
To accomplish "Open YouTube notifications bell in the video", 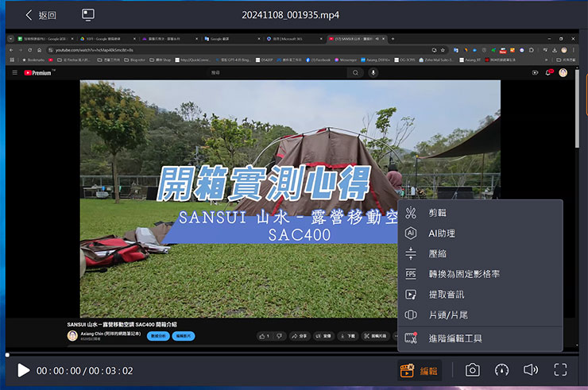I will [548, 72].
